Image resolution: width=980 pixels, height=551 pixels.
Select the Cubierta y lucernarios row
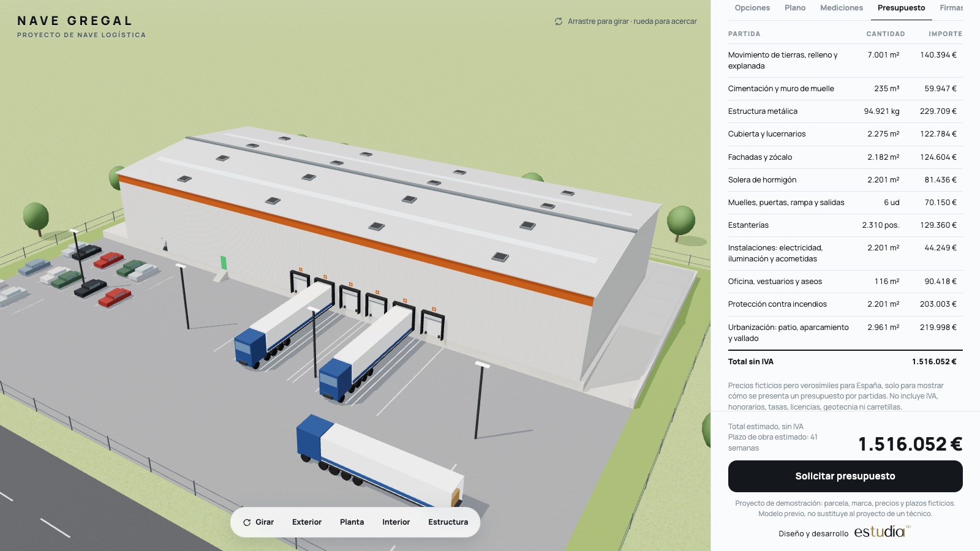click(x=845, y=134)
